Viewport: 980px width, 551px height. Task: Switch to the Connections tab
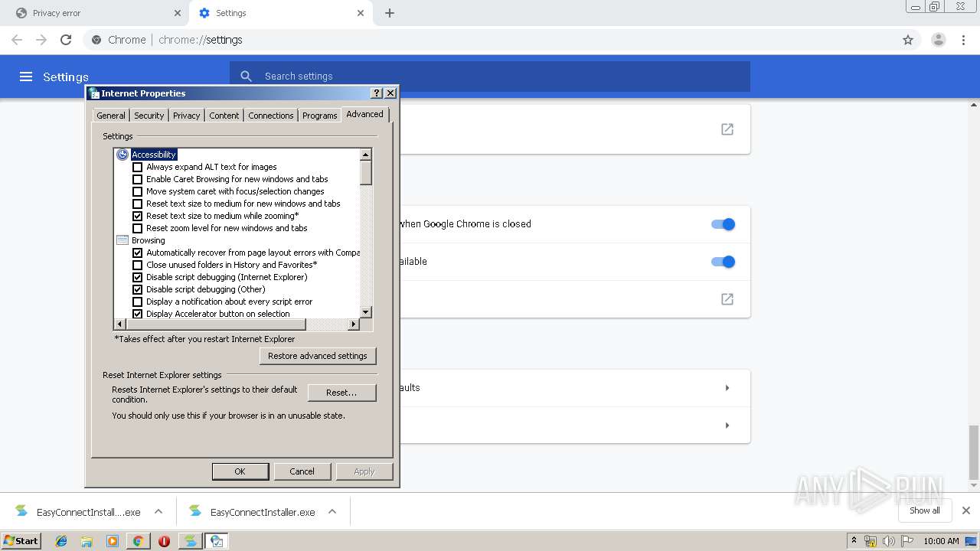[271, 116]
